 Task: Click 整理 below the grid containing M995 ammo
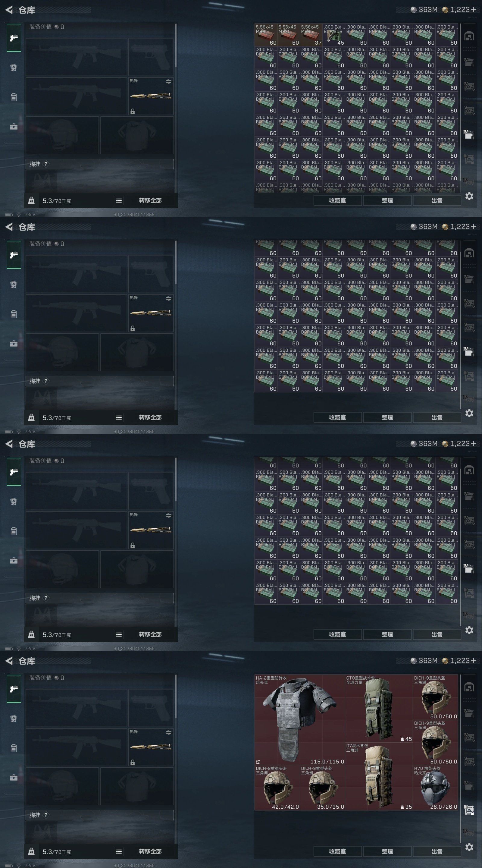click(x=387, y=200)
